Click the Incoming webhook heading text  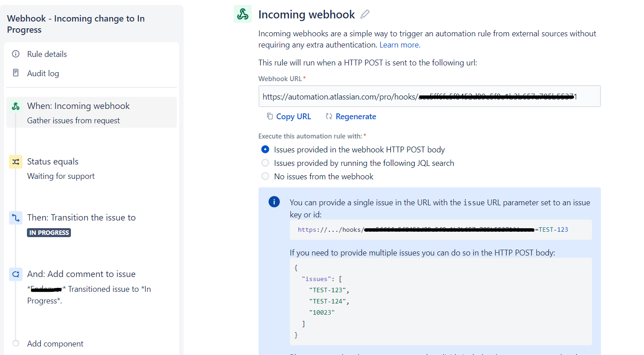pos(307,14)
